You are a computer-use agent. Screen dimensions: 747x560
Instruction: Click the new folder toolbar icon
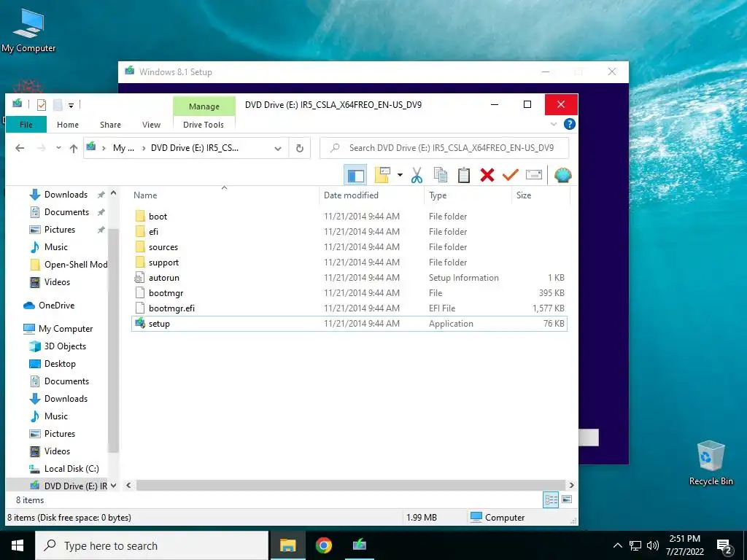pyautogui.click(x=382, y=175)
